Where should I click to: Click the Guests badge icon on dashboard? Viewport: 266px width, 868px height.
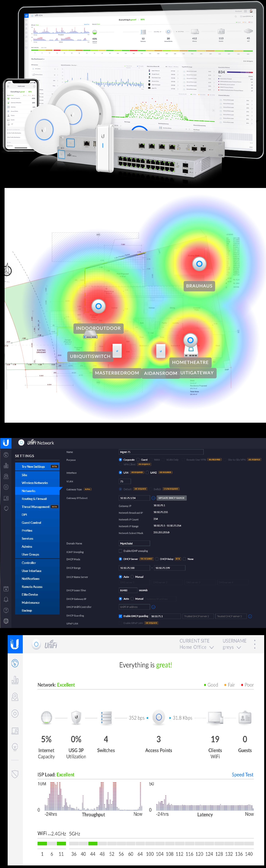[245, 718]
